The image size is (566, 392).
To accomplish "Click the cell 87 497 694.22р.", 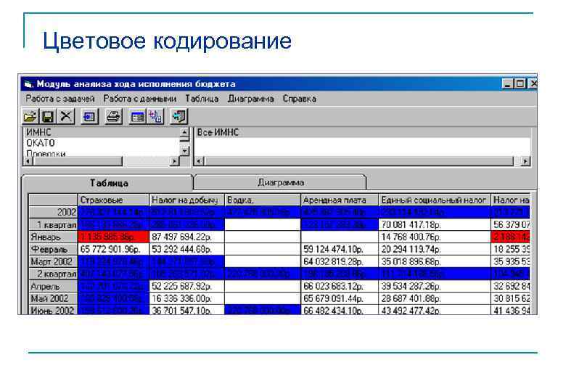I will [186, 237].
